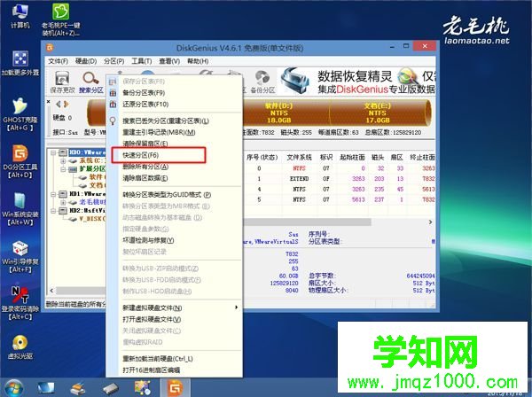Go to next disk with right arrow
The height and width of the screenshot is (397, 532).
(66, 104)
